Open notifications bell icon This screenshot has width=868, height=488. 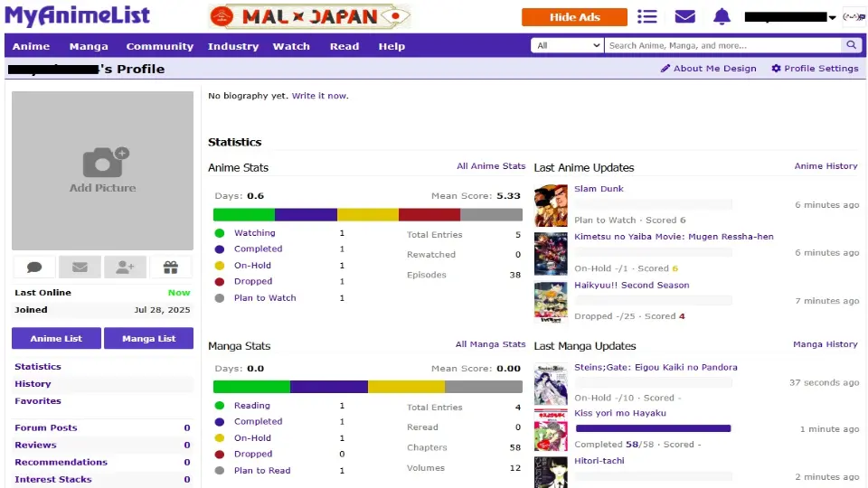(722, 16)
